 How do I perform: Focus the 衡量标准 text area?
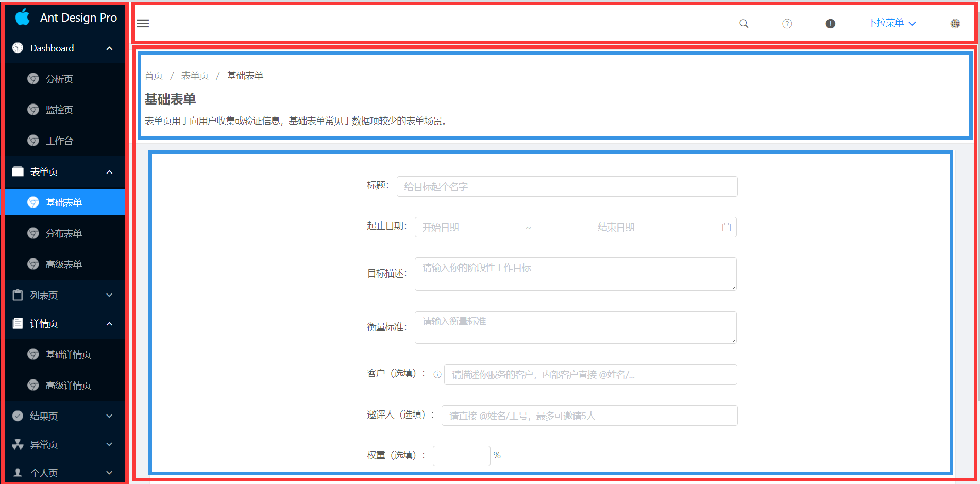point(576,327)
